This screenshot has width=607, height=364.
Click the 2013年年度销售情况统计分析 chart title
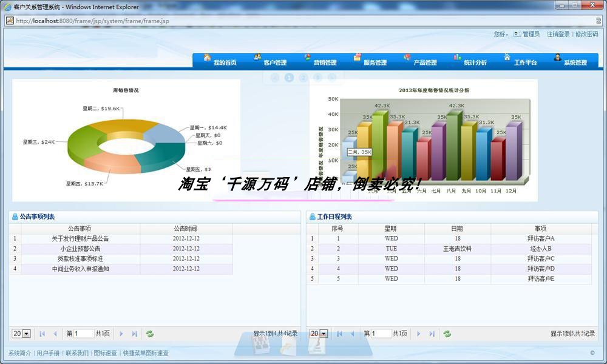point(434,90)
